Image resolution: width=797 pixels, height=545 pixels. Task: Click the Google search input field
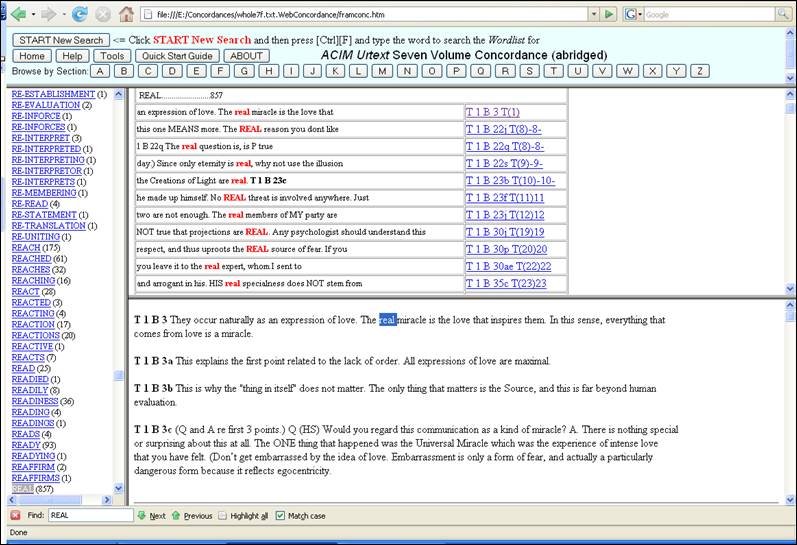pyautogui.click(x=710, y=14)
